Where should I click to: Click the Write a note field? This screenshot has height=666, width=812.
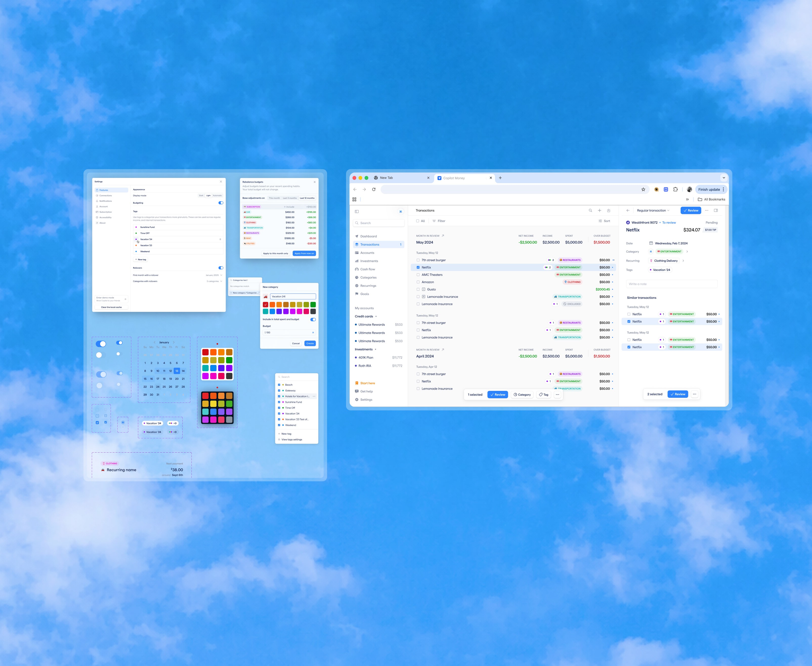[x=671, y=284]
